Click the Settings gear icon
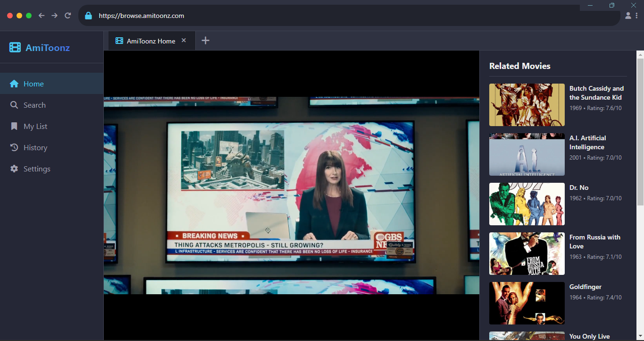The width and height of the screenshot is (644, 341). (14, 169)
